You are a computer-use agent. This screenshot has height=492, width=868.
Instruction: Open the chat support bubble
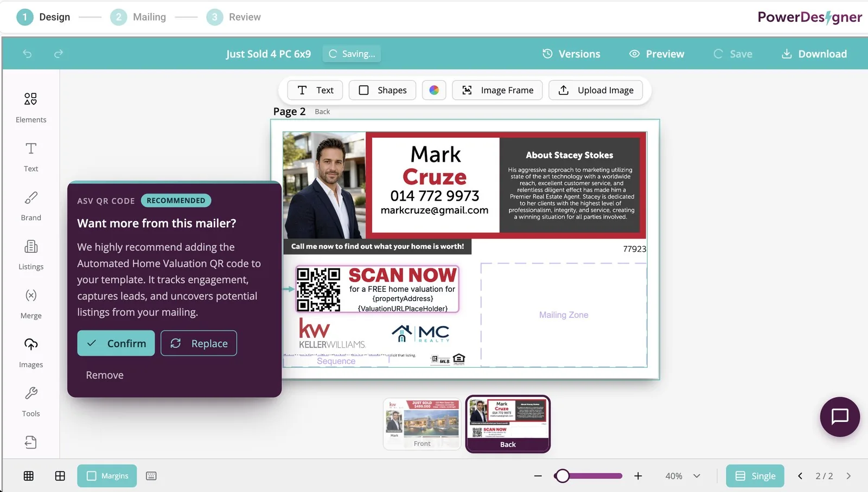840,417
